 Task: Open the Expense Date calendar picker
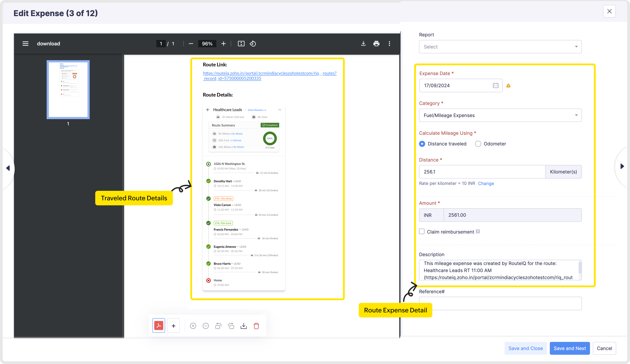(x=496, y=86)
